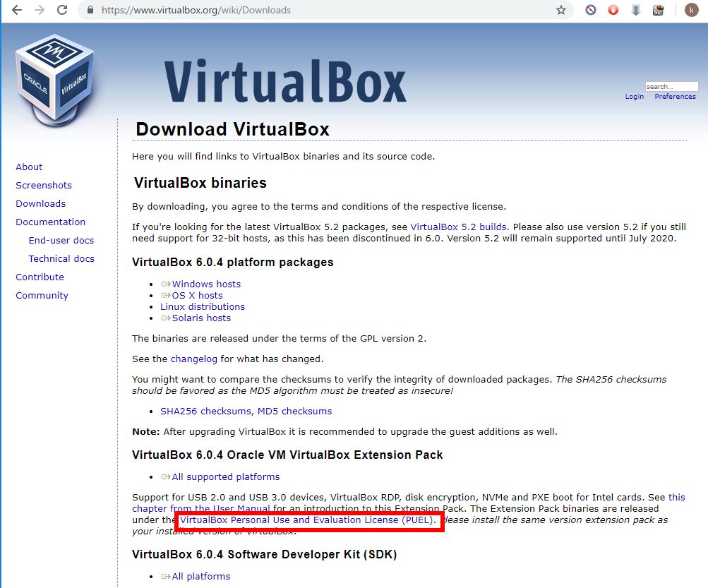Viewport: 708px width, 588px height.
Task: Click the VirtualBox cube logo
Action: click(54, 80)
